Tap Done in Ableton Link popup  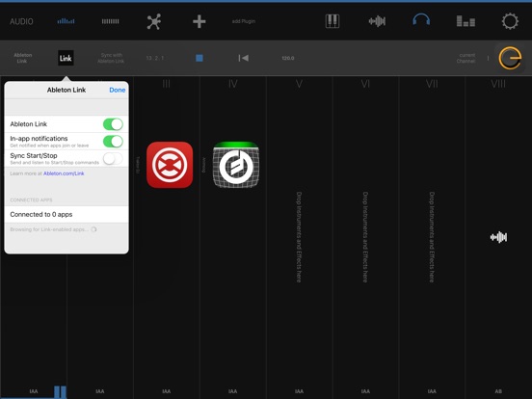point(118,90)
